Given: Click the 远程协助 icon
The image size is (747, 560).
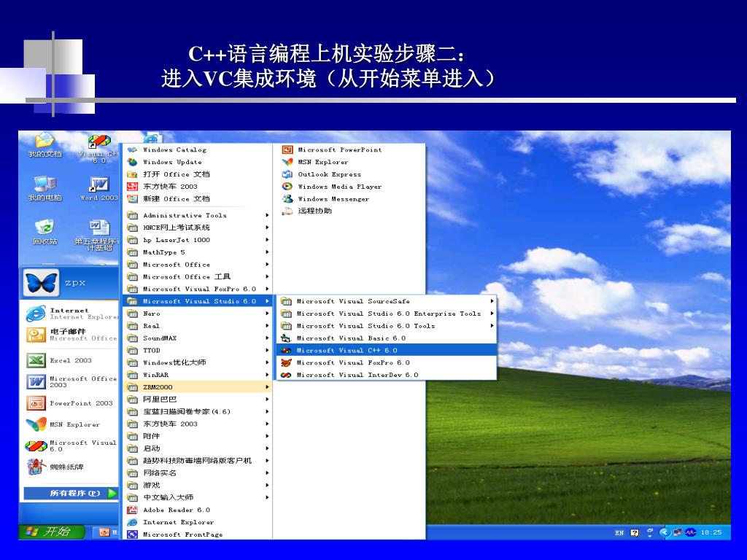Looking at the screenshot, I should (x=287, y=211).
